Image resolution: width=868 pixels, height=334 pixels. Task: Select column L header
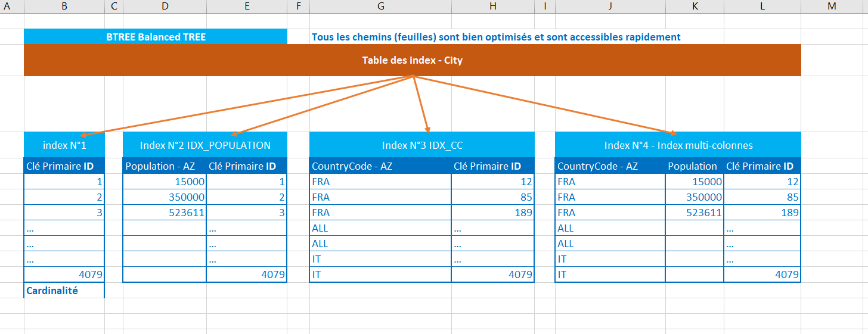tap(762, 7)
